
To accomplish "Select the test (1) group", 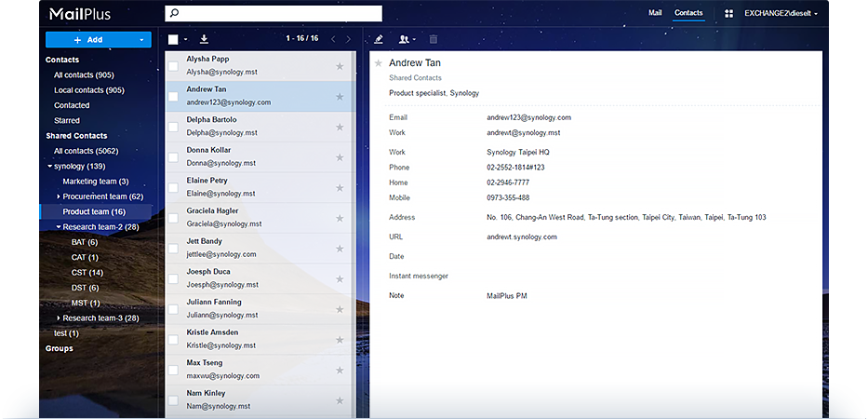I will click(66, 333).
